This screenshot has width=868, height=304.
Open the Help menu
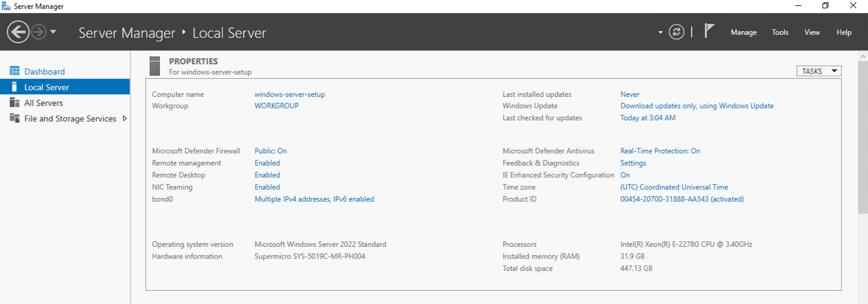click(844, 33)
